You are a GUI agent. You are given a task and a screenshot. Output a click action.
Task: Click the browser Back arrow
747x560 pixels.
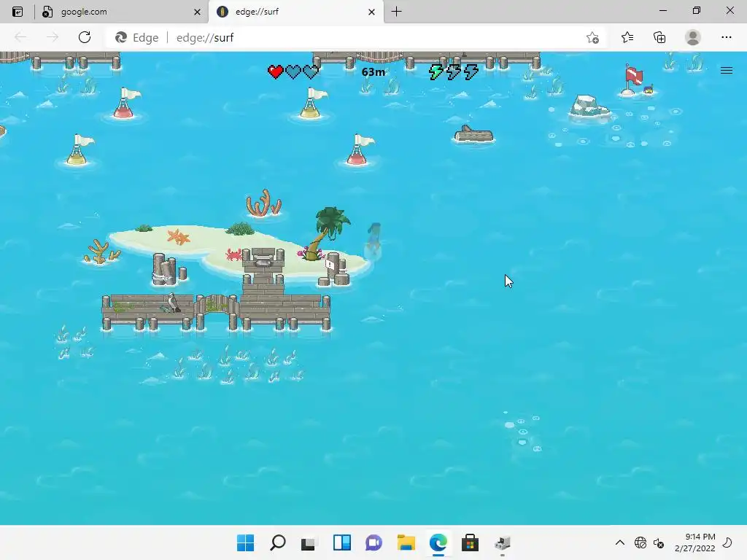[20, 37]
